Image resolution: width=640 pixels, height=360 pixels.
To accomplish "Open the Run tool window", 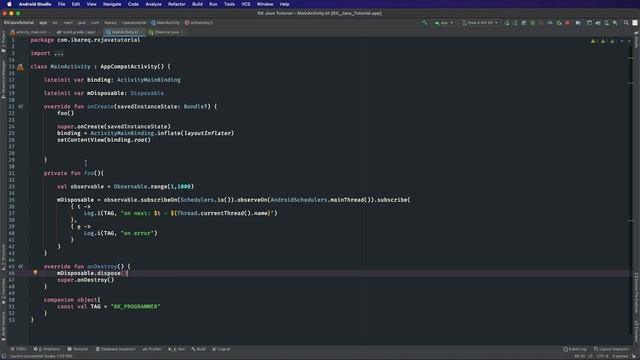I will click(x=177, y=349).
